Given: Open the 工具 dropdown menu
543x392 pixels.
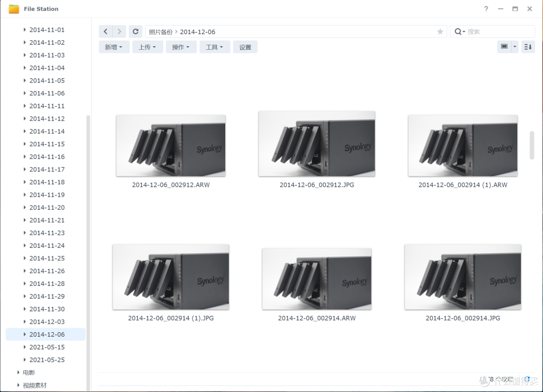Looking at the screenshot, I should (x=215, y=47).
